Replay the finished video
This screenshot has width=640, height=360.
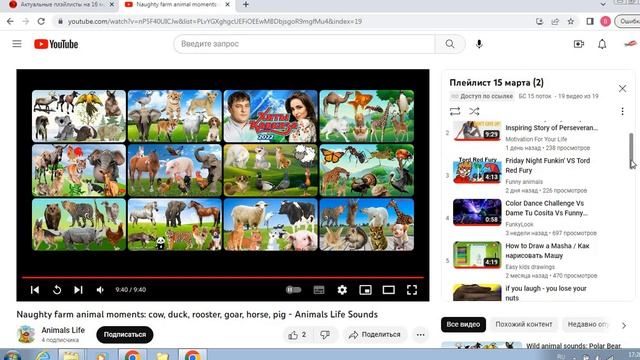[x=57, y=290]
